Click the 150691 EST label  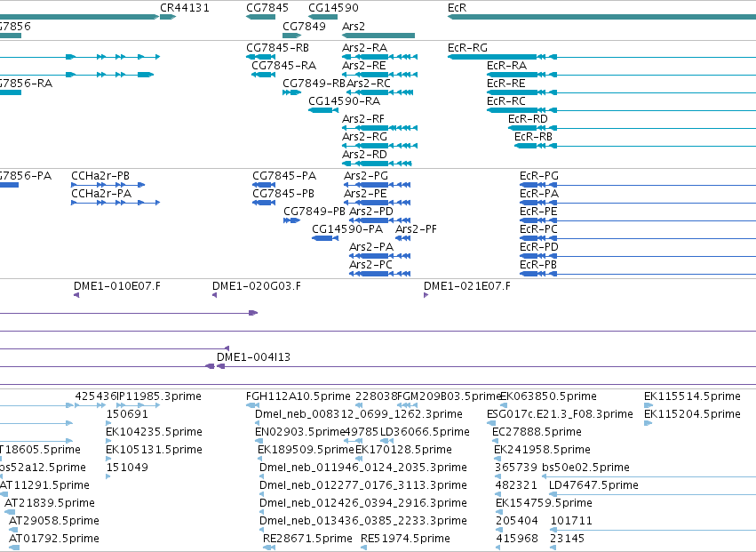coord(127,414)
